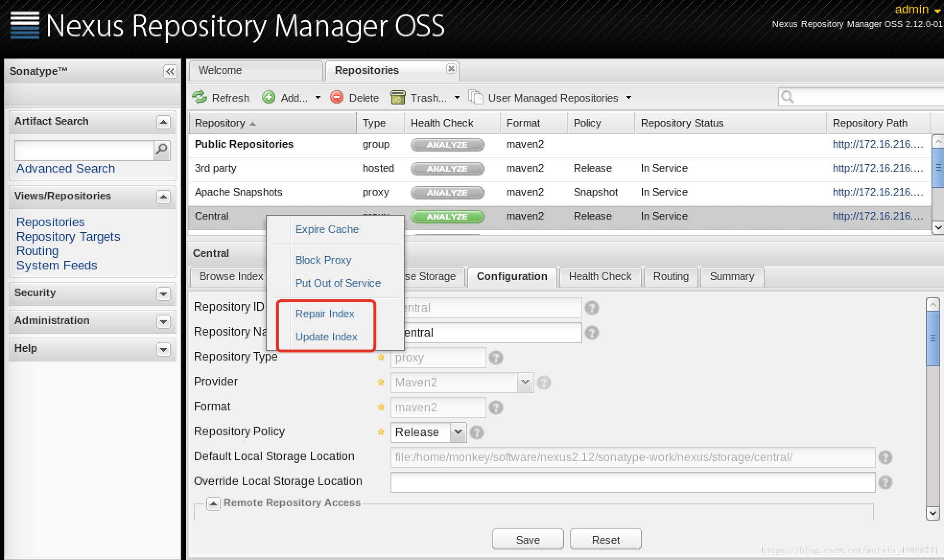This screenshot has width=944, height=560.
Task: Click the red Delete icon
Action: (337, 97)
